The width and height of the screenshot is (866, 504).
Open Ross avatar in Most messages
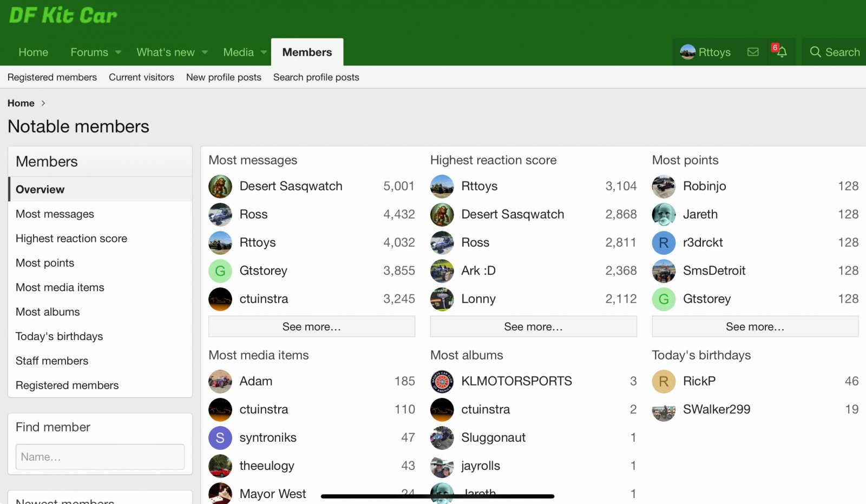click(x=220, y=215)
